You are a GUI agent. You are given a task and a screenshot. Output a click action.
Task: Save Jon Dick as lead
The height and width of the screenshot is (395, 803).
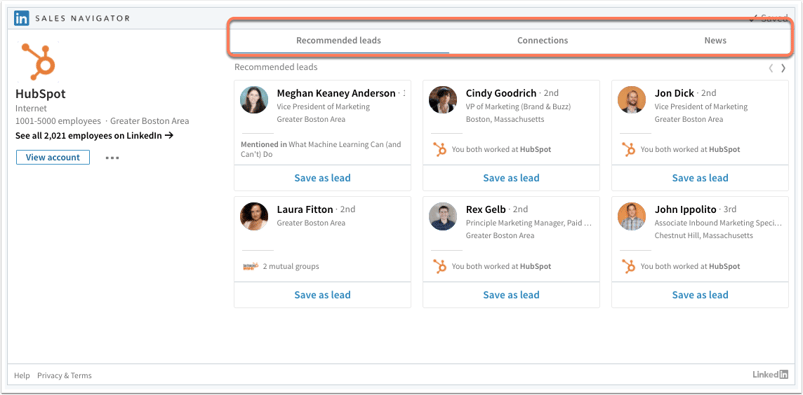tap(700, 178)
